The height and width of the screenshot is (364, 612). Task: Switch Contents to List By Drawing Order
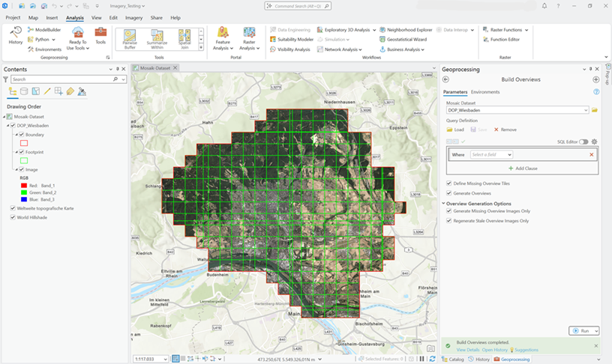(13, 91)
